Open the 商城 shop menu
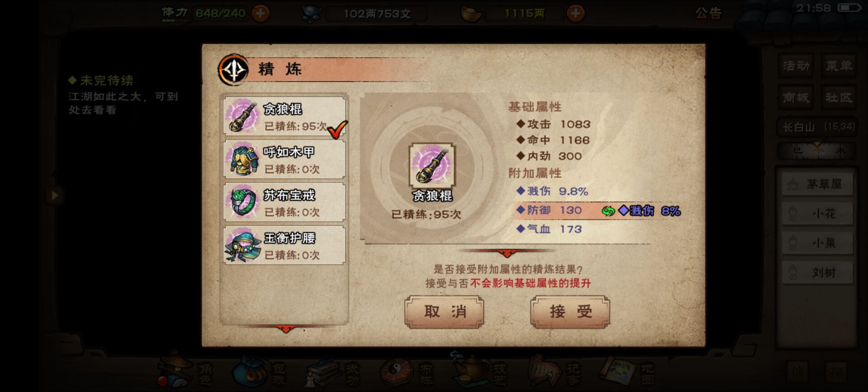 pos(796,98)
